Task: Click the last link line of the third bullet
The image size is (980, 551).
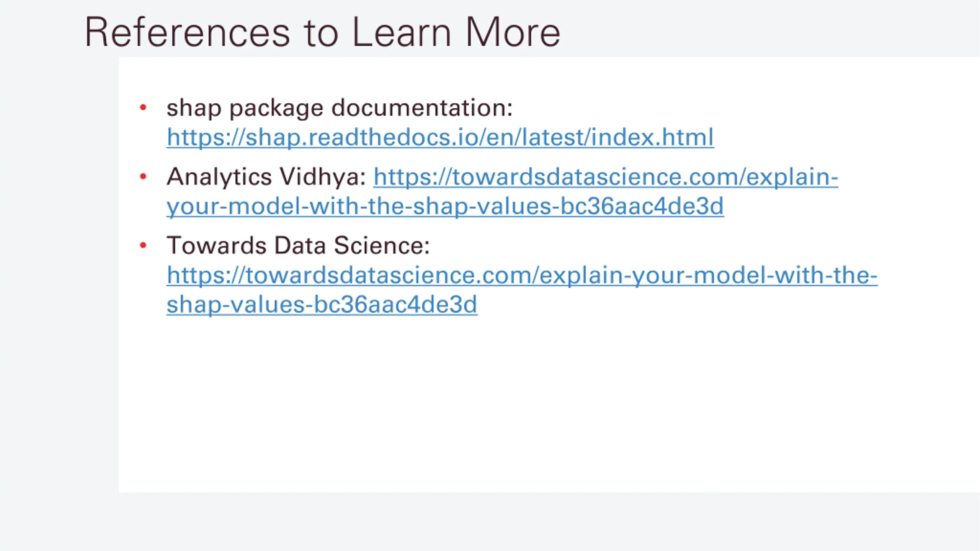Action: [x=322, y=305]
